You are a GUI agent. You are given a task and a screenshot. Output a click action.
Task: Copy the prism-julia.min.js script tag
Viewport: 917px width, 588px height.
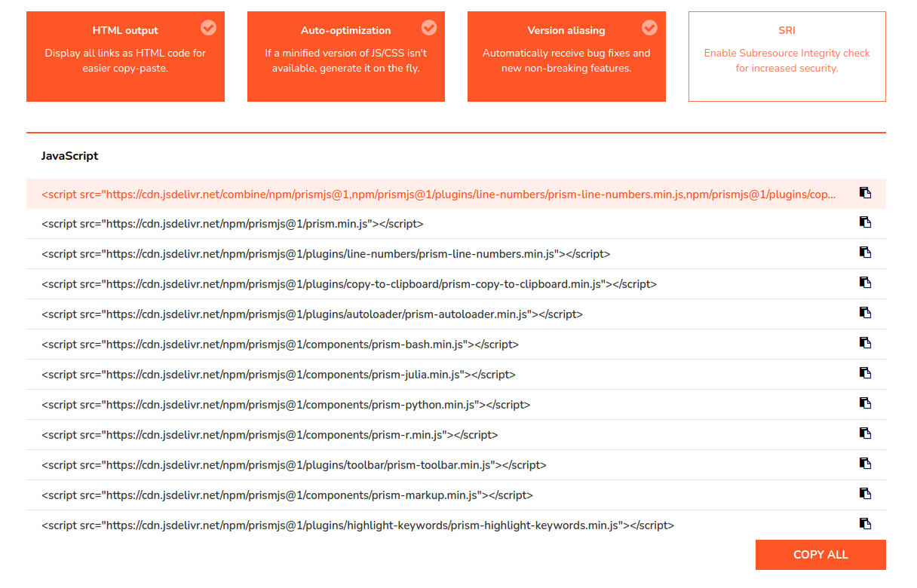865,373
